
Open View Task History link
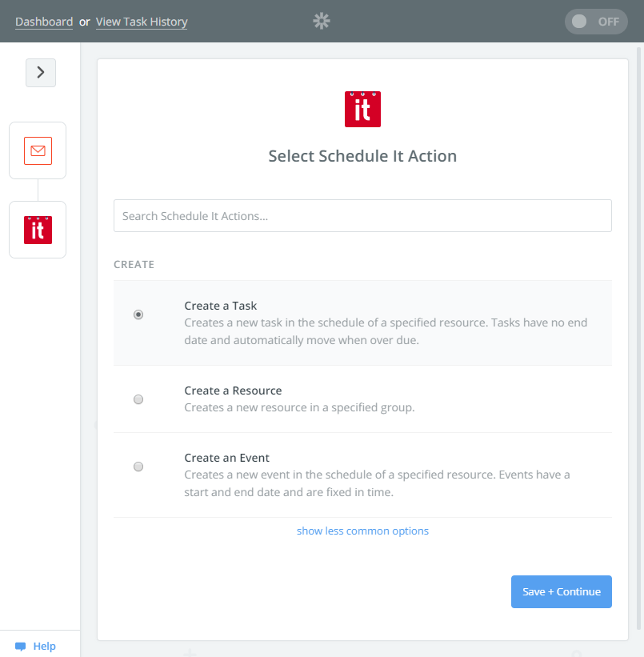pos(142,22)
